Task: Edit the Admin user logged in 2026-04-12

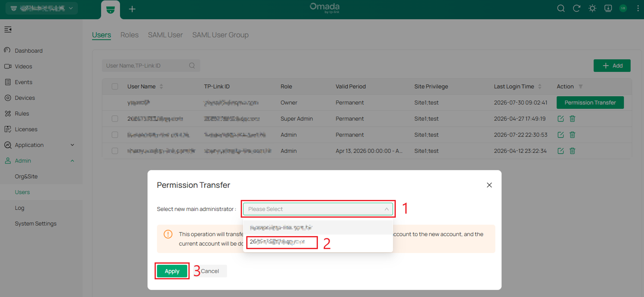Action: pyautogui.click(x=560, y=151)
